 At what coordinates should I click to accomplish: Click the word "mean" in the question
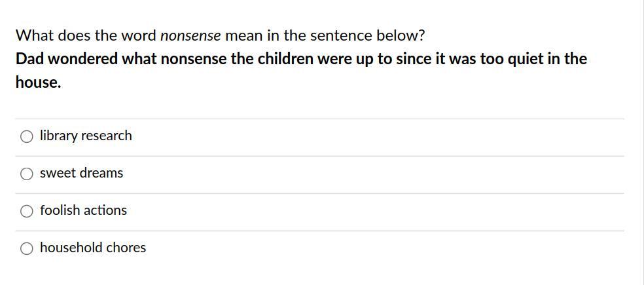pos(241,35)
